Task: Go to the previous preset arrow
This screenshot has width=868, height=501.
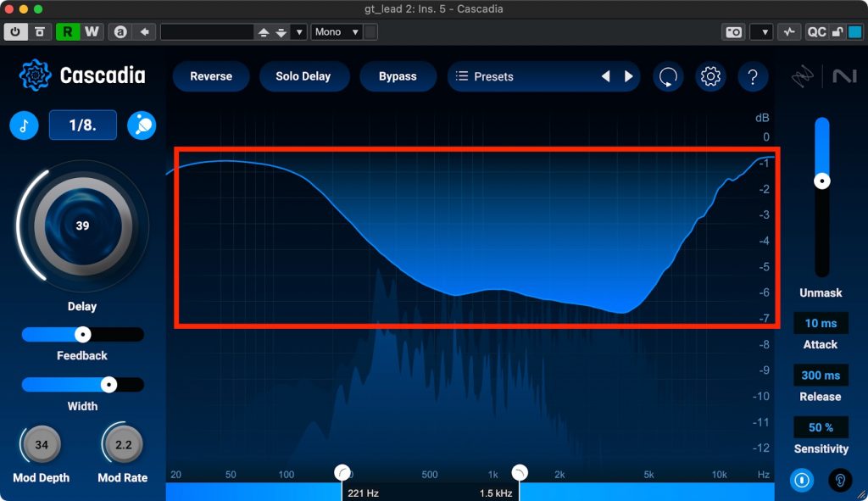Action: [x=605, y=76]
